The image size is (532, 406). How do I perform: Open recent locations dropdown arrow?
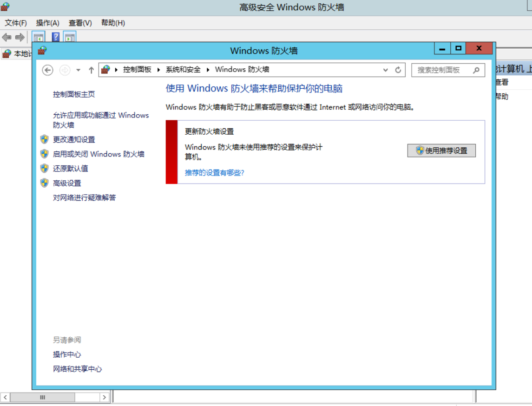click(79, 70)
